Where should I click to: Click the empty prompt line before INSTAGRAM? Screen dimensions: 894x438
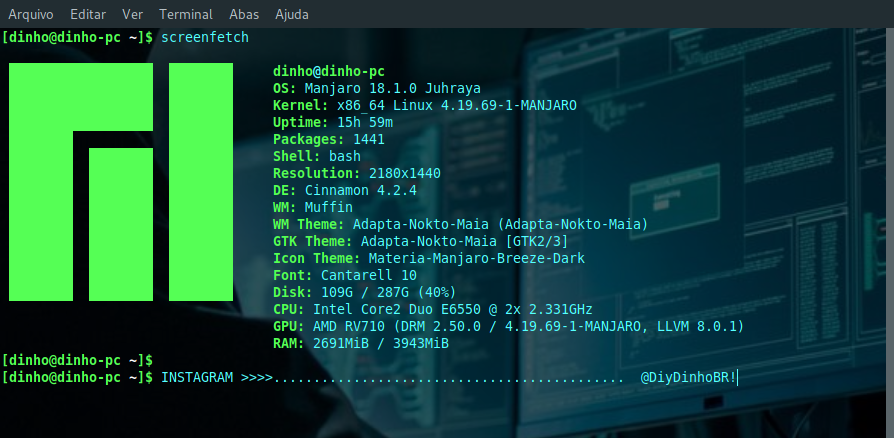[78, 360]
